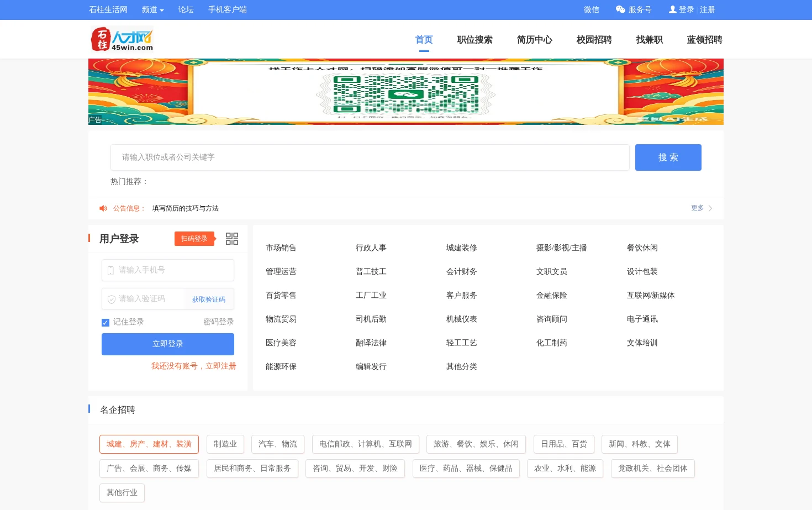The image size is (812, 510).
Task: Open the 职位搜索 menu item
Action: coord(474,40)
